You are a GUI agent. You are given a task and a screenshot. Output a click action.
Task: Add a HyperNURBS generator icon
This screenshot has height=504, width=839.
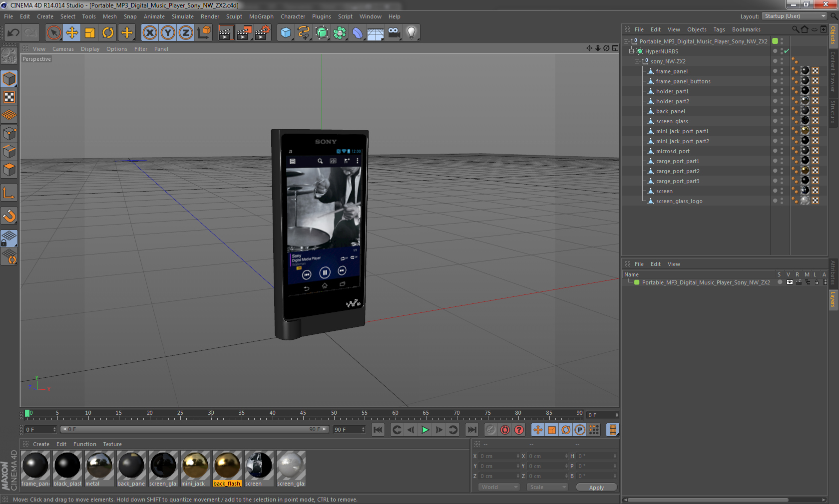(x=322, y=33)
